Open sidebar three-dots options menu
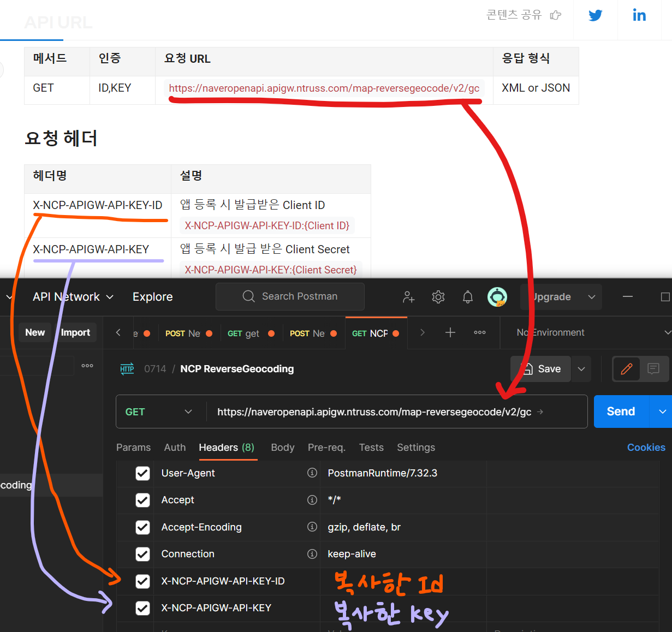 [x=87, y=366]
